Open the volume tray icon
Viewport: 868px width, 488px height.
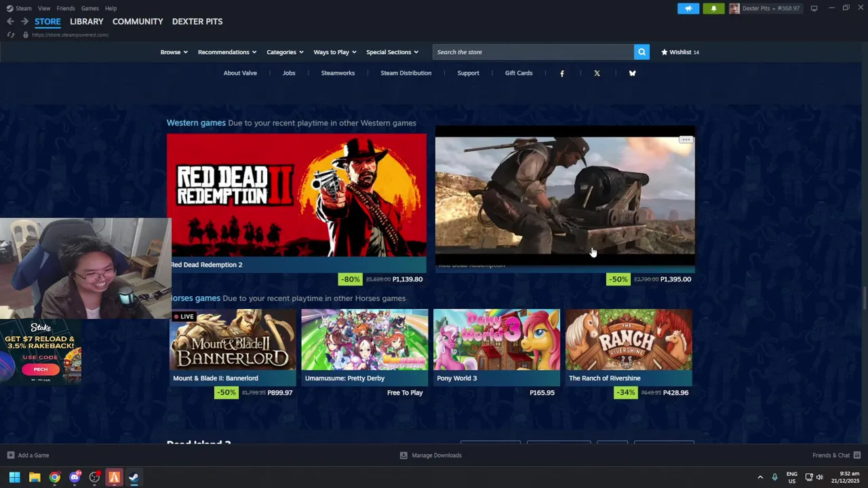(x=820, y=477)
